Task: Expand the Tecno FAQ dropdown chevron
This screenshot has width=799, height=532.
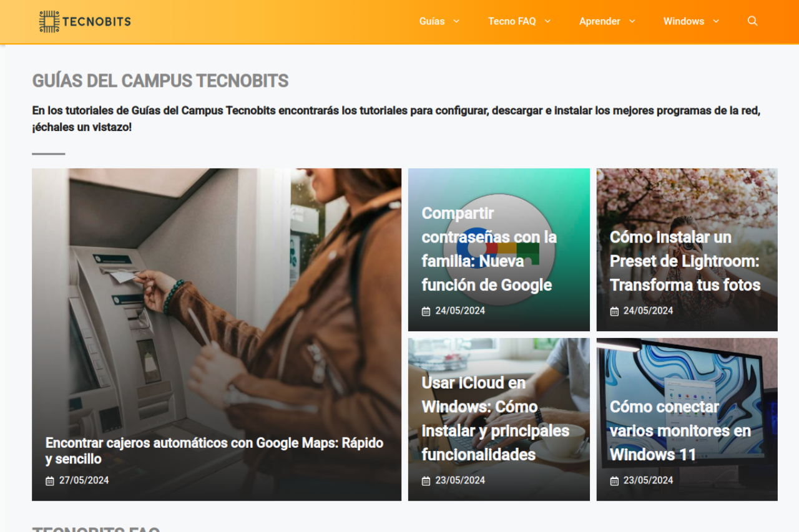Action: point(547,21)
